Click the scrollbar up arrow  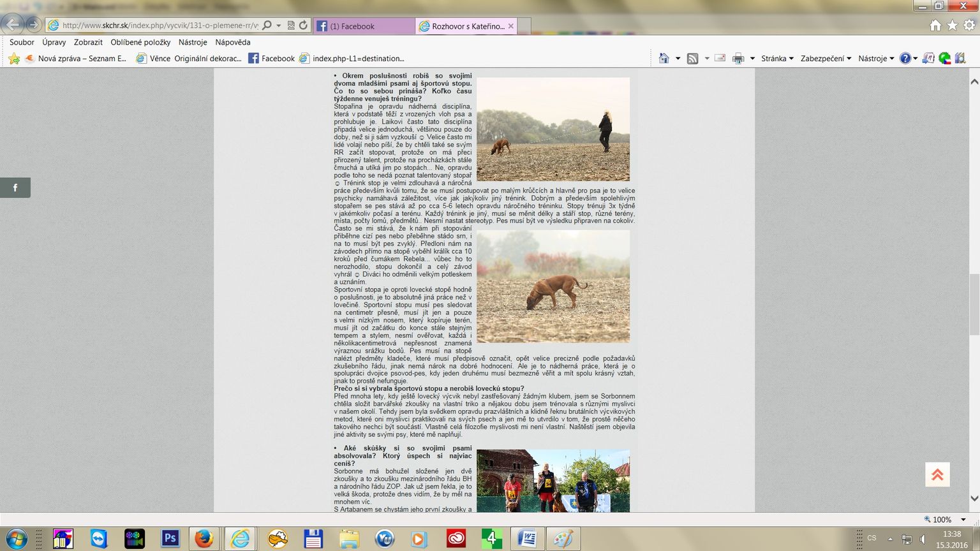pyautogui.click(x=974, y=82)
